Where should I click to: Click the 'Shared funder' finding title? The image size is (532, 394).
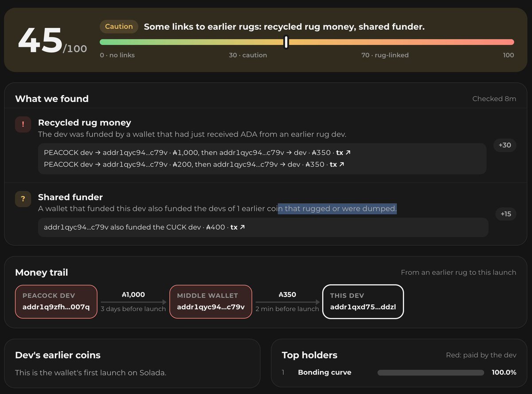(x=70, y=197)
